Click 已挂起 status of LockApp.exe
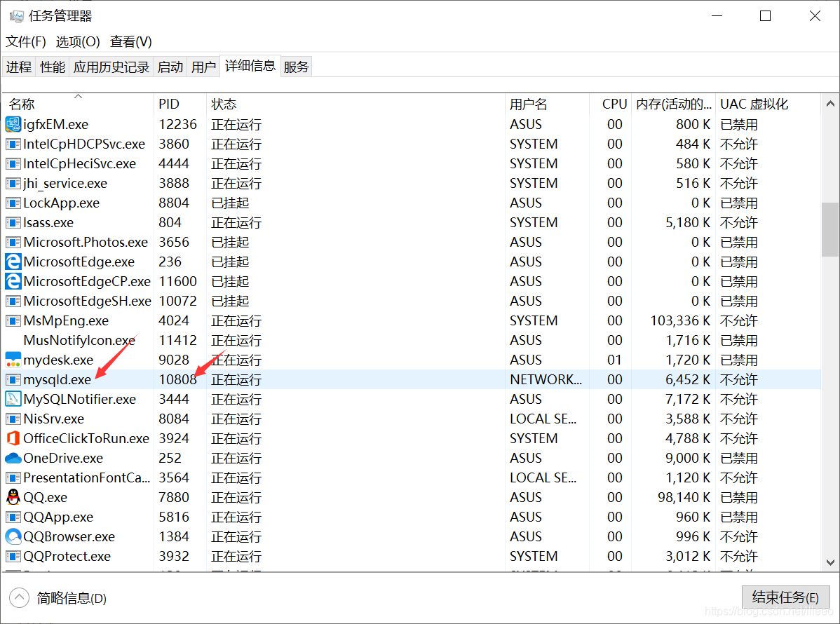This screenshot has width=840, height=624. tap(231, 203)
